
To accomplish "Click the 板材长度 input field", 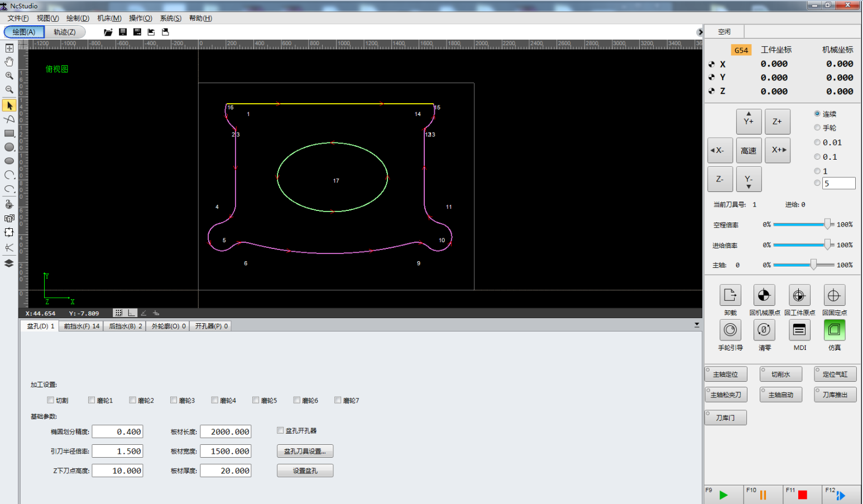I will (226, 431).
